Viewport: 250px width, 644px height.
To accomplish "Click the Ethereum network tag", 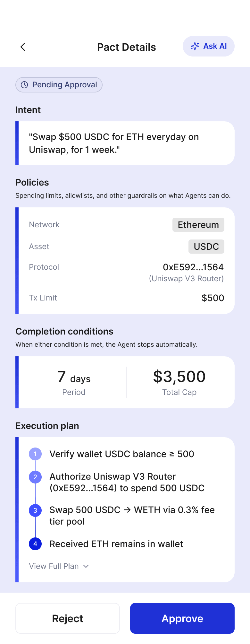I will point(198,225).
